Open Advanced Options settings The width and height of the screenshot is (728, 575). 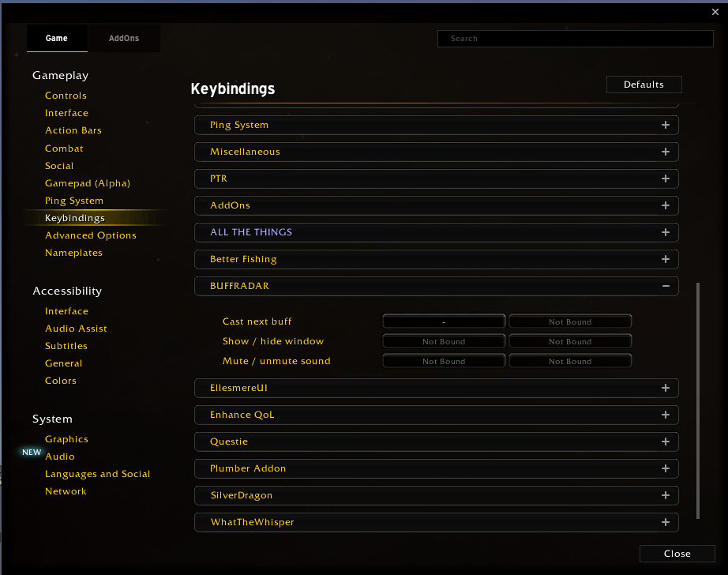[91, 235]
